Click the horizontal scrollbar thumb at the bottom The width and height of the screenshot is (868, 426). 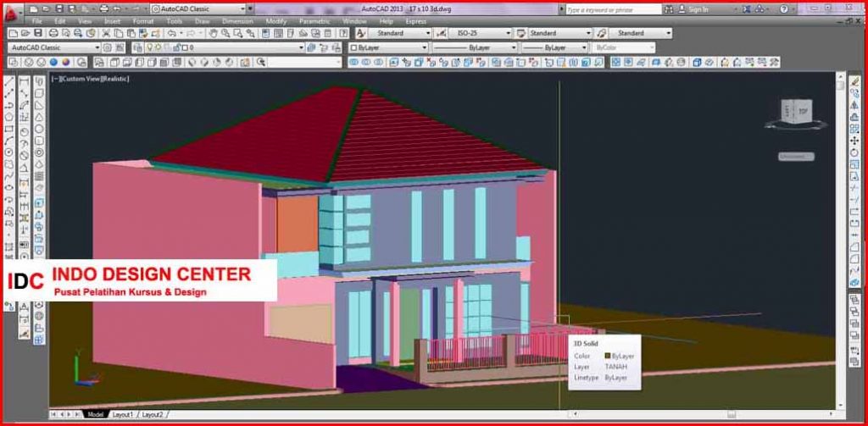pos(732,414)
